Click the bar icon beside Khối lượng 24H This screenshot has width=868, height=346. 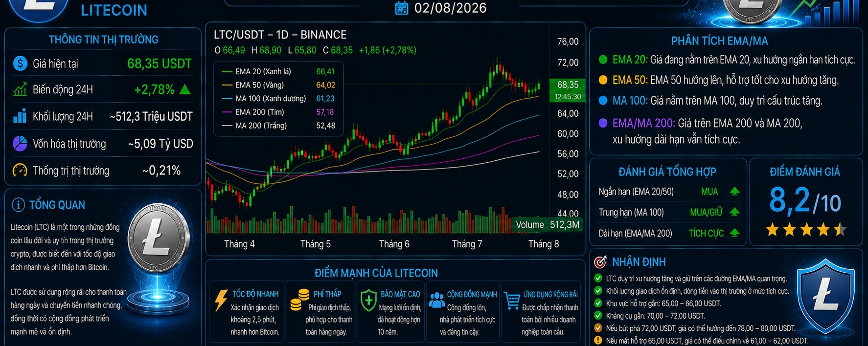[20, 116]
